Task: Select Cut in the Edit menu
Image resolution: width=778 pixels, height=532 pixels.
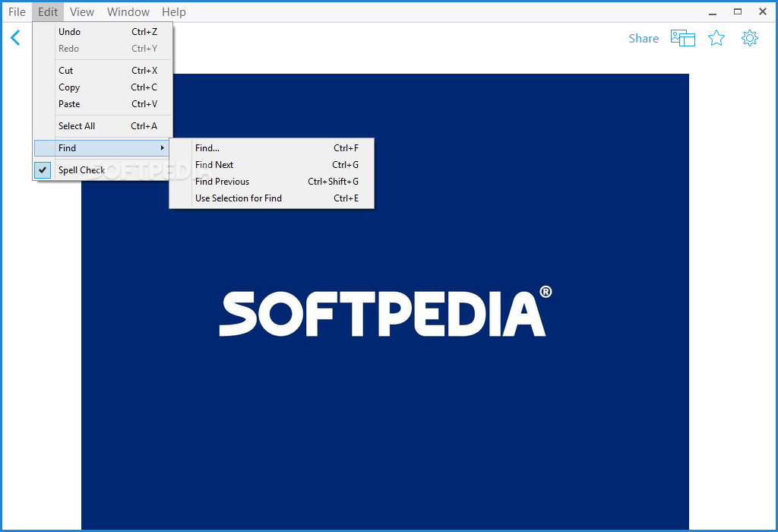Action: tap(103, 71)
